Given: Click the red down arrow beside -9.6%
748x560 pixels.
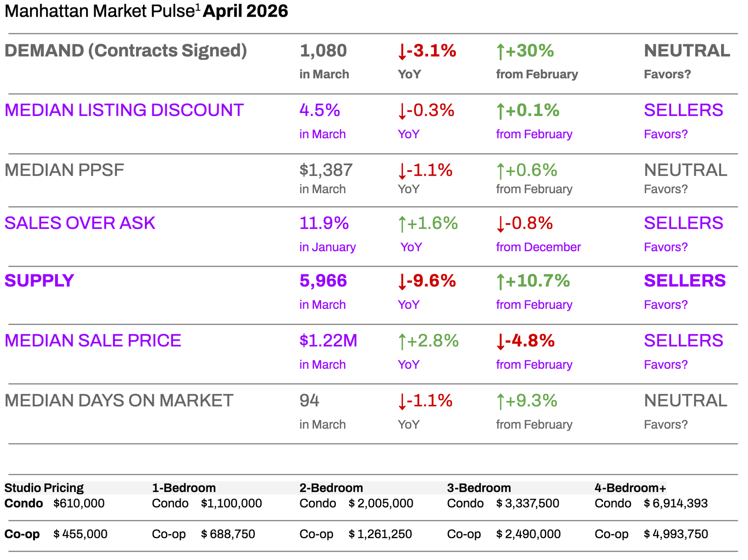Looking at the screenshot, I should (x=402, y=282).
